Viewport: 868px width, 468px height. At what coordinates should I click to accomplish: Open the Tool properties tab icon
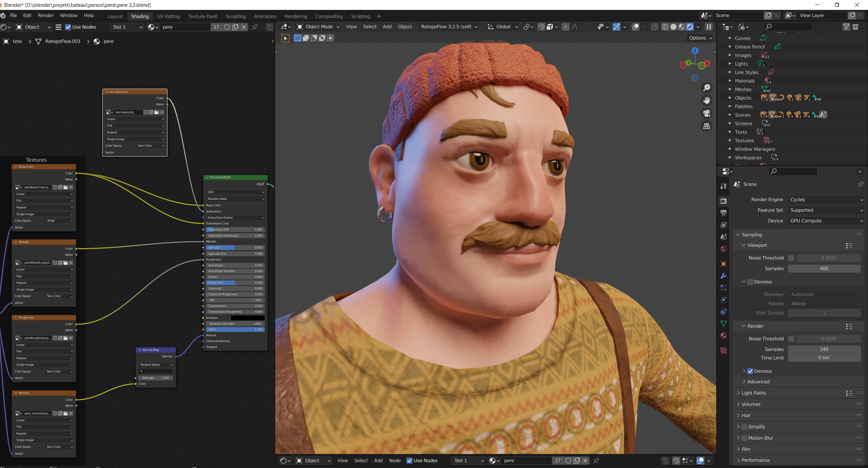723,186
